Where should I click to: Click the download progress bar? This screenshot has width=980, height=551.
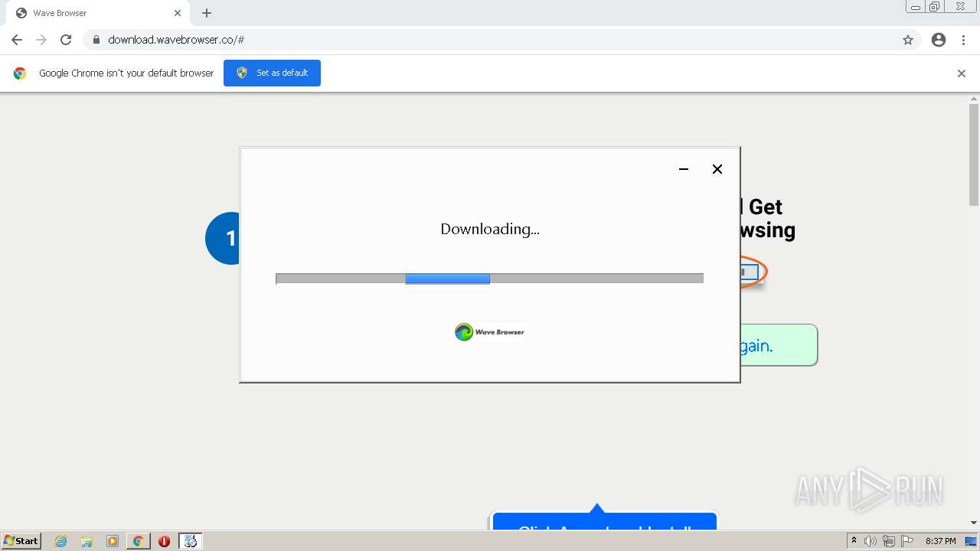pyautogui.click(x=489, y=279)
